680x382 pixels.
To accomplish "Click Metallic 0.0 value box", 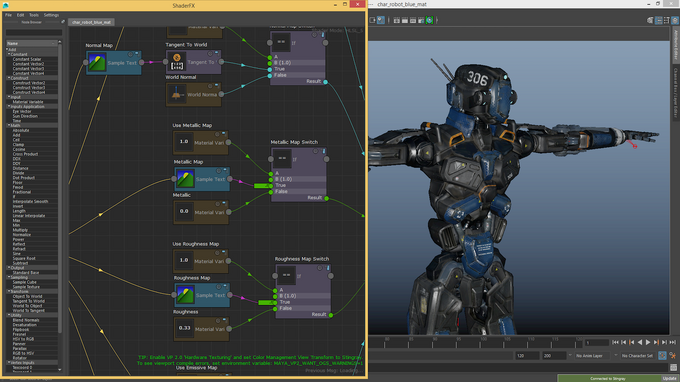I will (x=184, y=212).
